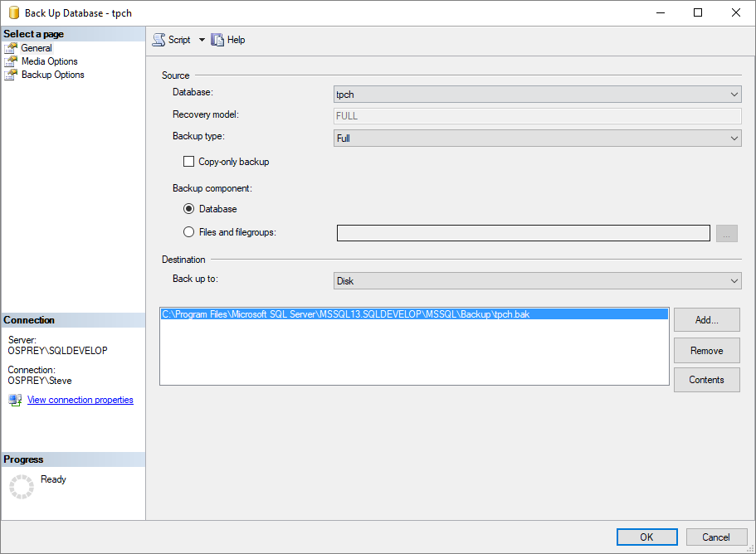Click the Media Options page icon
The height and width of the screenshot is (554, 756).
tap(11, 61)
